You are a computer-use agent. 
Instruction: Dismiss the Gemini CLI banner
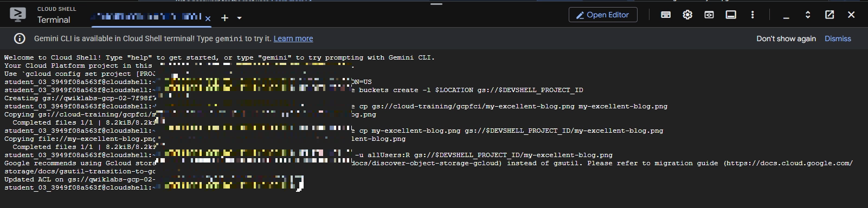pos(838,38)
